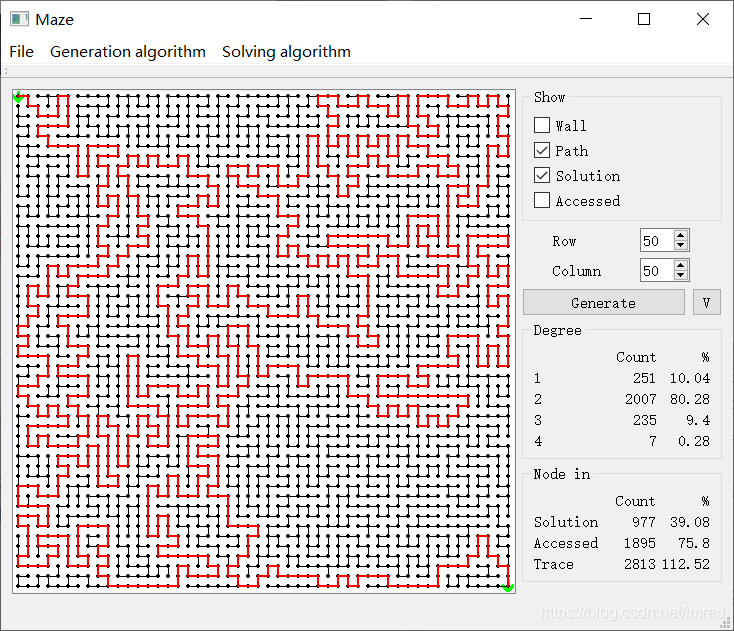Minimize the Maze window
This screenshot has height=631, width=734.
(x=586, y=19)
